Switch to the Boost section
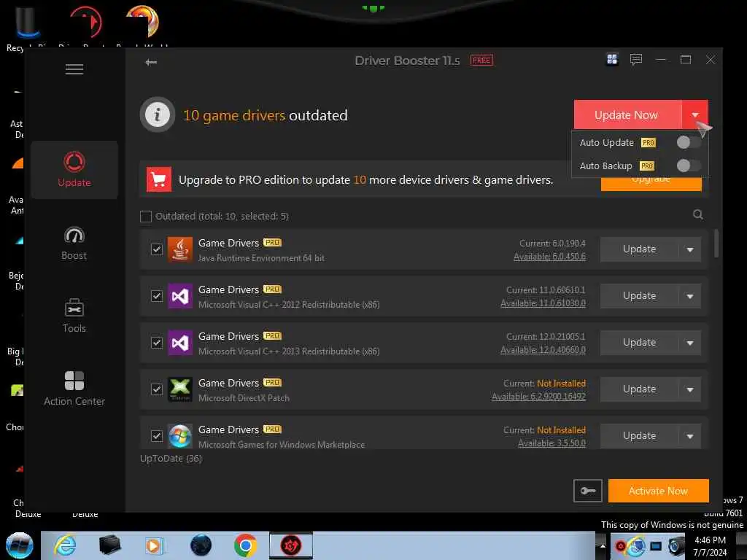The width and height of the screenshot is (747, 560). tap(74, 244)
